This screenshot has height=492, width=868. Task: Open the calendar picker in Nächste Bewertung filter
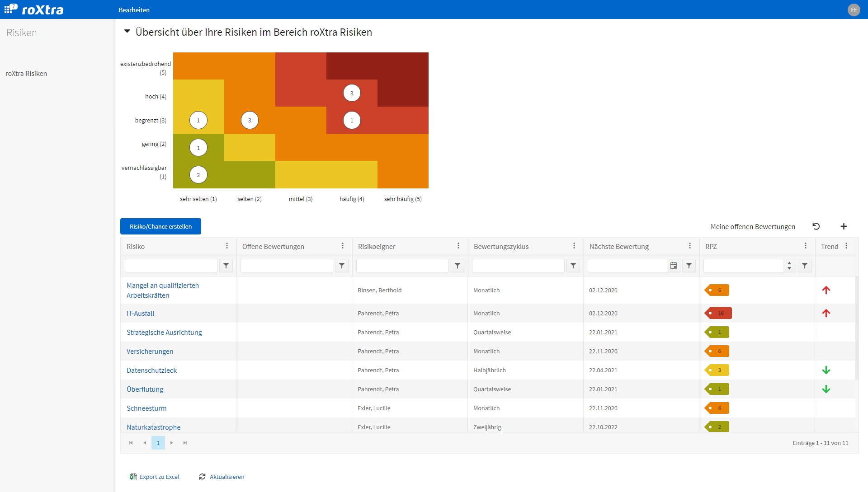coord(674,266)
